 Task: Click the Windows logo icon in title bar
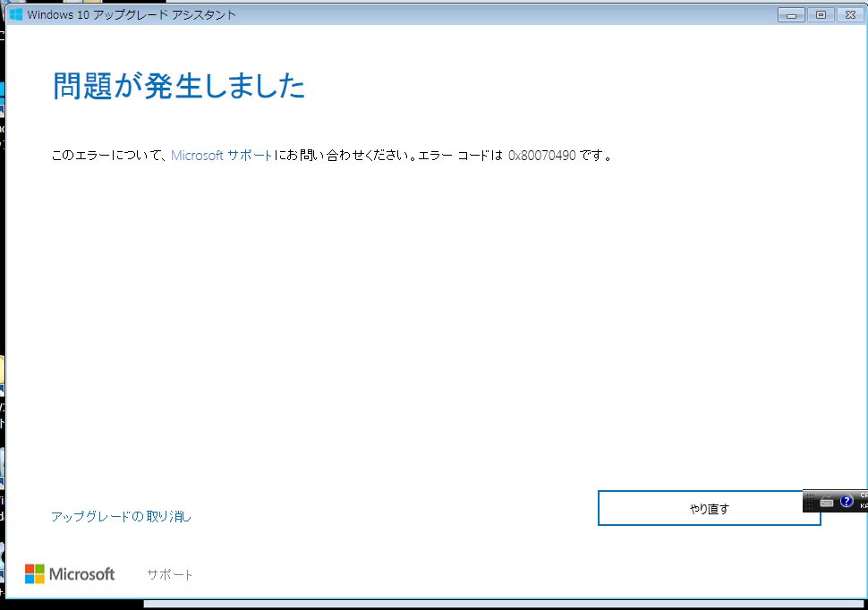point(16,14)
